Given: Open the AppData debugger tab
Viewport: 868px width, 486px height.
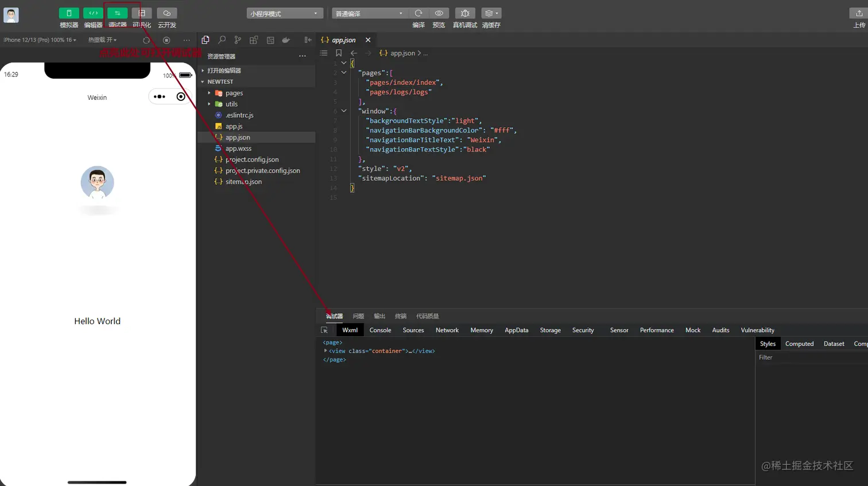Looking at the screenshot, I should click(x=516, y=331).
